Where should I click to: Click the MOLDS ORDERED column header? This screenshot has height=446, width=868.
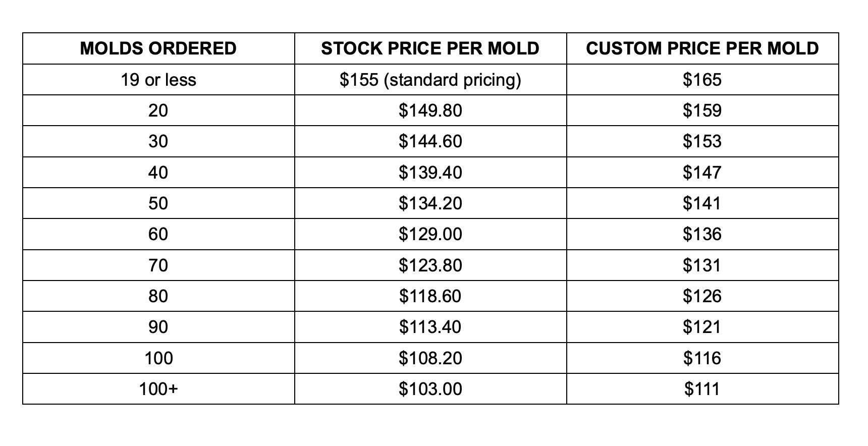(x=158, y=48)
